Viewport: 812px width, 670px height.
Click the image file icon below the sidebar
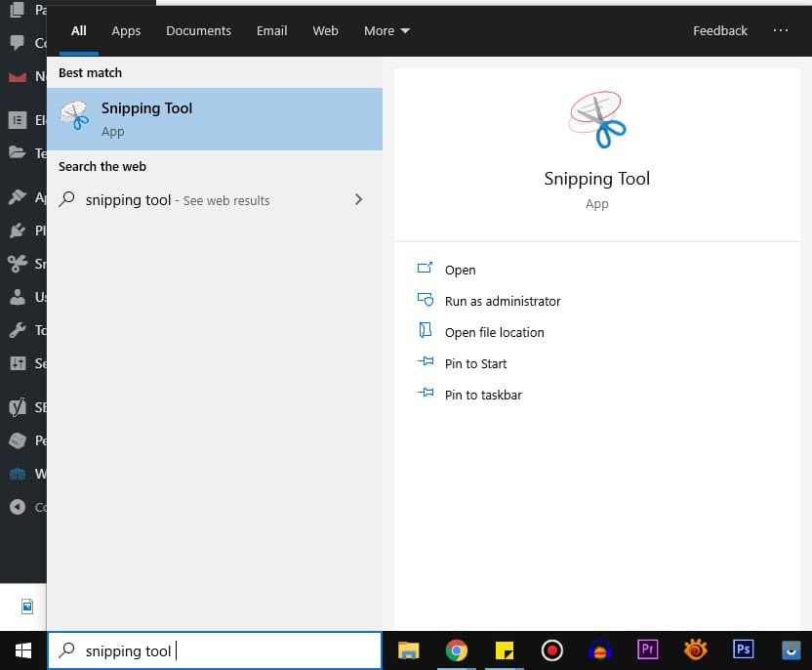tap(27, 606)
